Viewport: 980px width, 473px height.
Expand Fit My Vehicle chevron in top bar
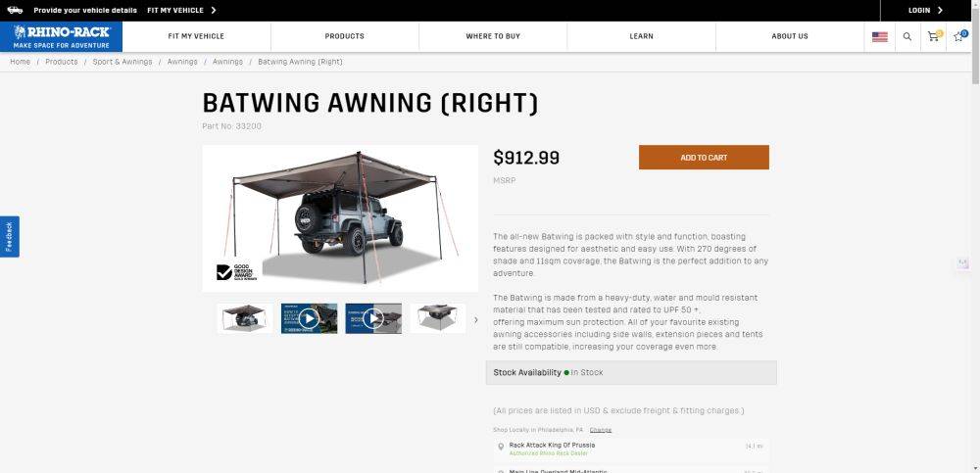[x=214, y=10]
